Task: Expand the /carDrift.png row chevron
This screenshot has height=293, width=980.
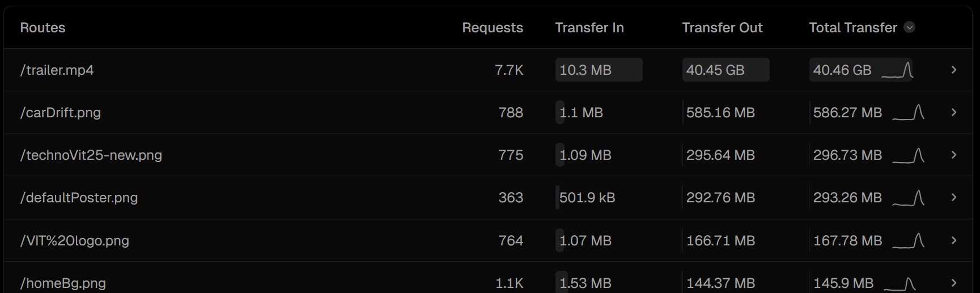Action: [x=954, y=112]
